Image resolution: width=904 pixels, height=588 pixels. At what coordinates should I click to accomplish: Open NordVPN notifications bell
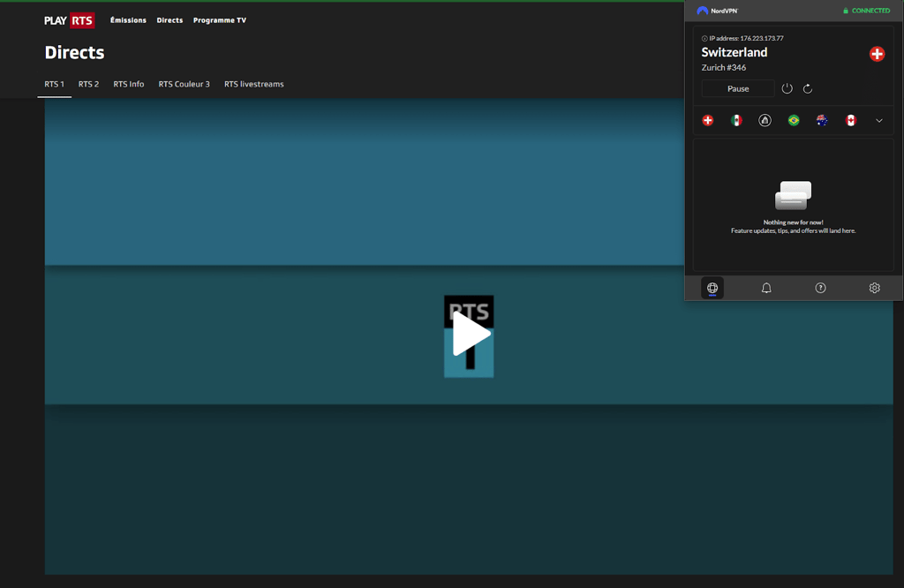[766, 288]
